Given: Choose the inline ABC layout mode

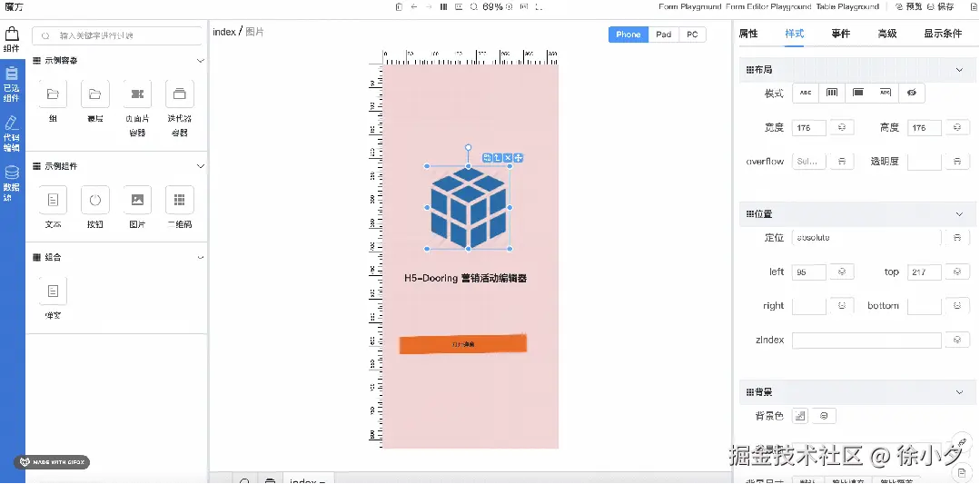Looking at the screenshot, I should (806, 93).
